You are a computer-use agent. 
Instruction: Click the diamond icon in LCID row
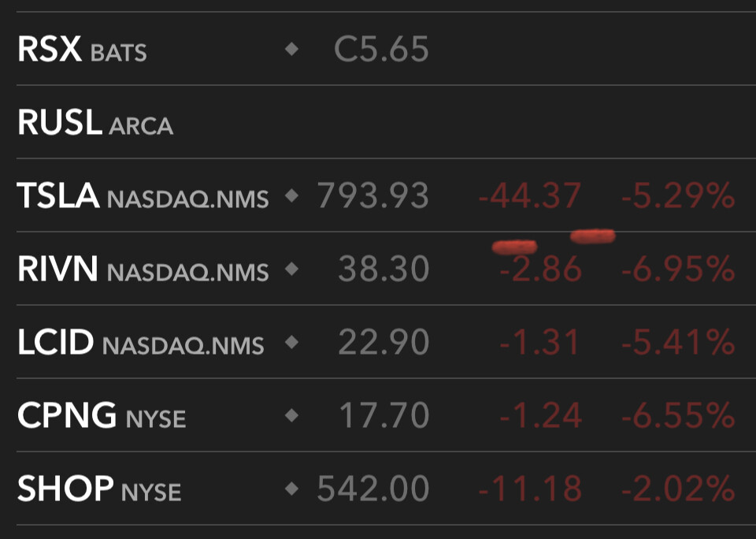point(291,342)
